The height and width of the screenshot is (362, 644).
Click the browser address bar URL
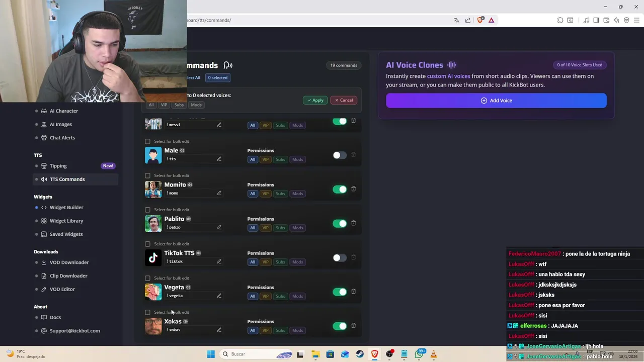tap(209, 20)
